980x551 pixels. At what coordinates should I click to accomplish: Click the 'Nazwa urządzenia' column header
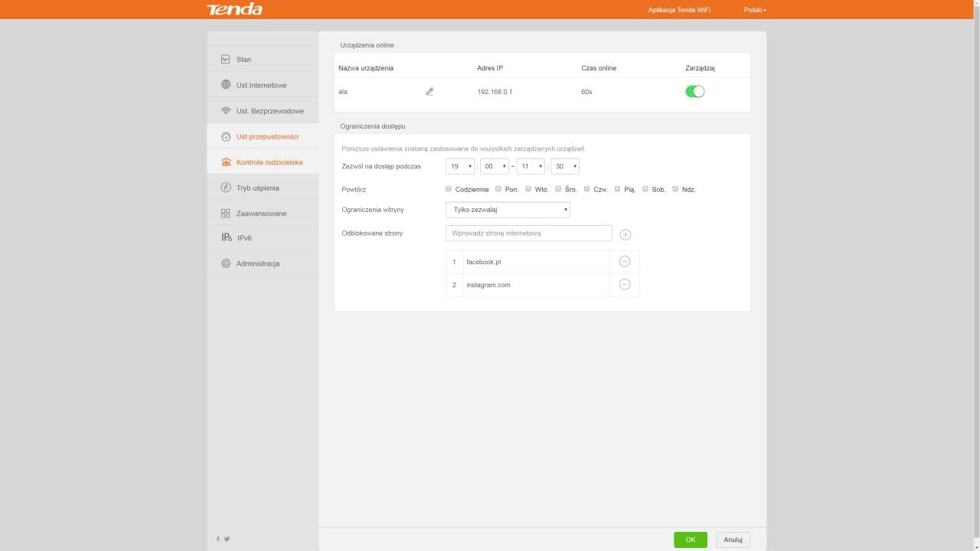[366, 68]
